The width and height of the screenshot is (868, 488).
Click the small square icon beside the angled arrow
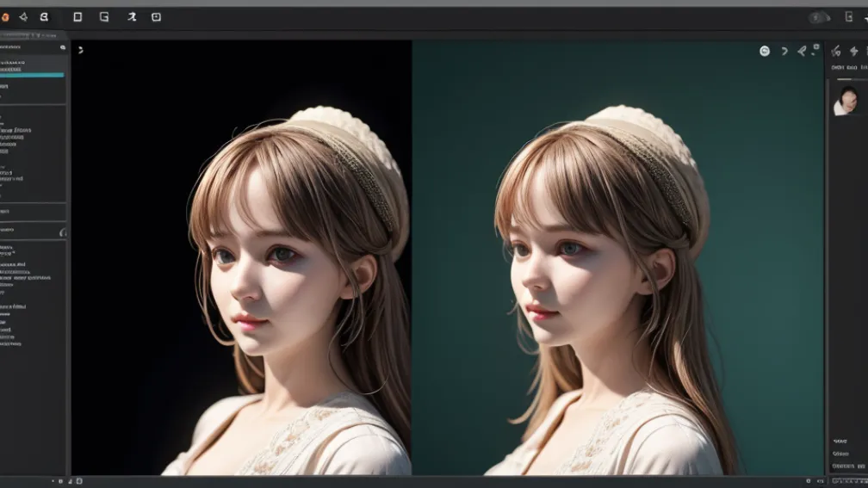(x=816, y=47)
